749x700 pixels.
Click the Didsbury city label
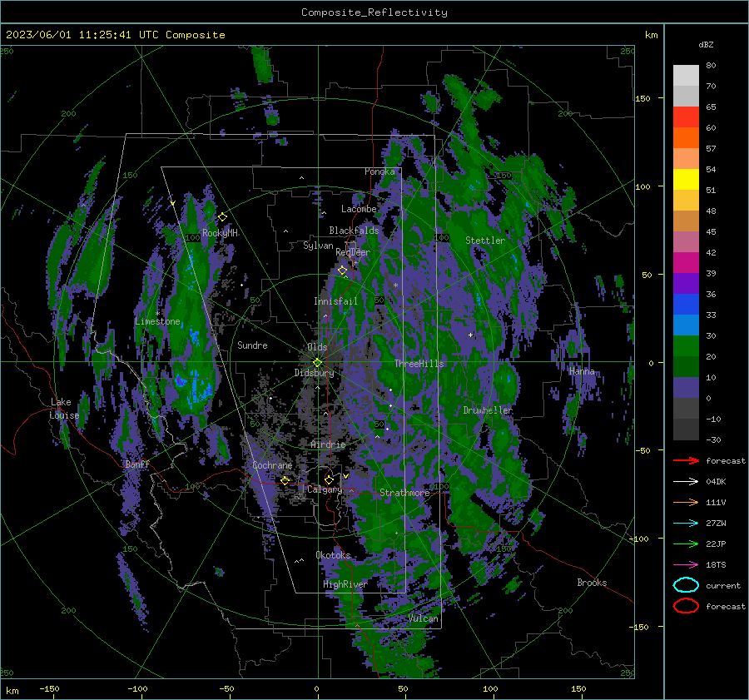tap(314, 373)
